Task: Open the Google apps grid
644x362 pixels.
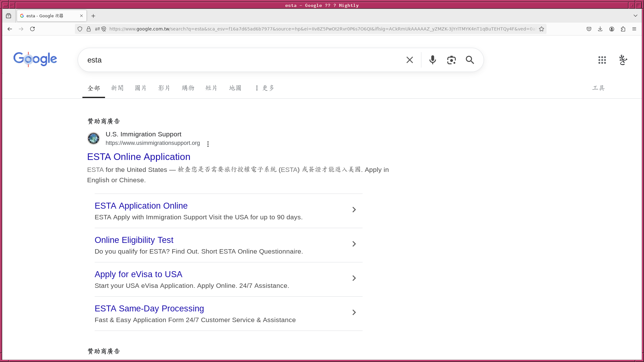Action: coord(602,60)
